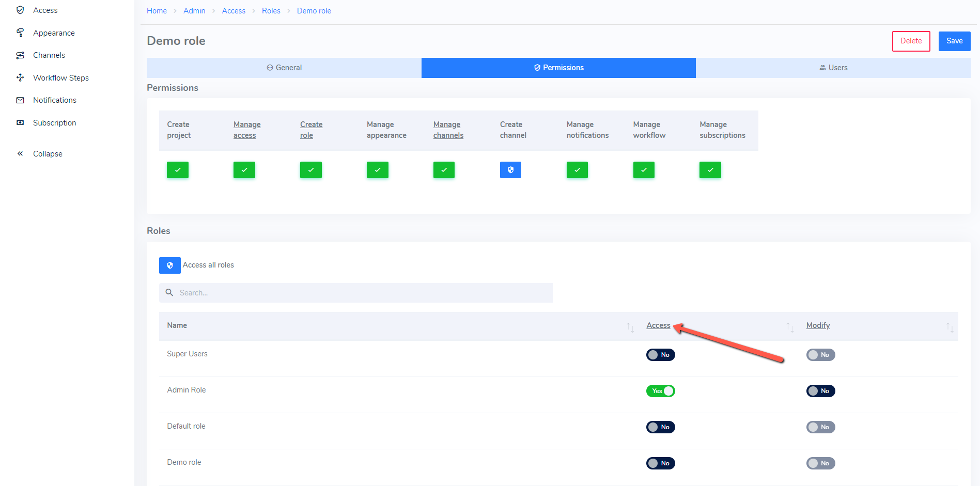The width and height of the screenshot is (980, 486).
Task: Switch Modify toggle for Super Users
Action: [x=821, y=355]
